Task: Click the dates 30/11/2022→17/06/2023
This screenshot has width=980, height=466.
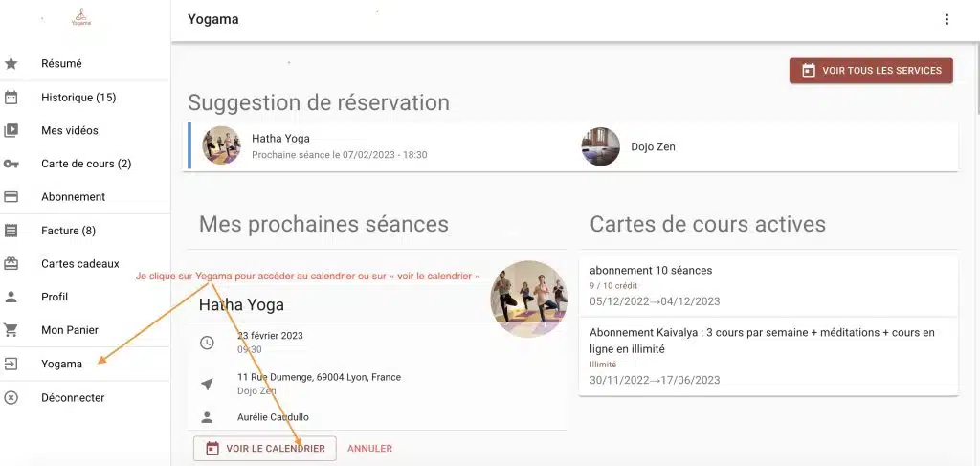Action: (655, 380)
